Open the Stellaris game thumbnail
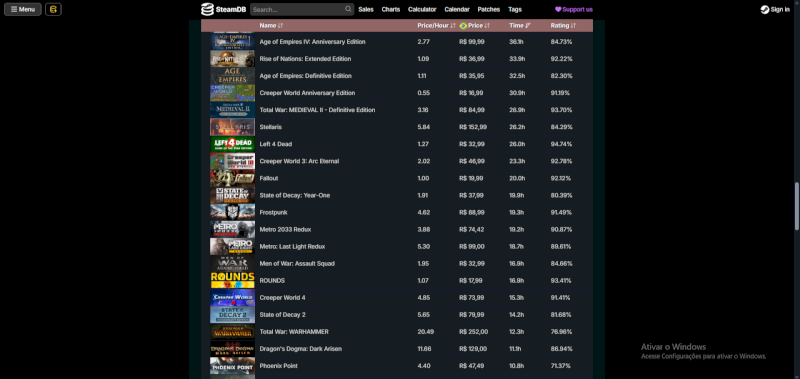 pos(233,127)
